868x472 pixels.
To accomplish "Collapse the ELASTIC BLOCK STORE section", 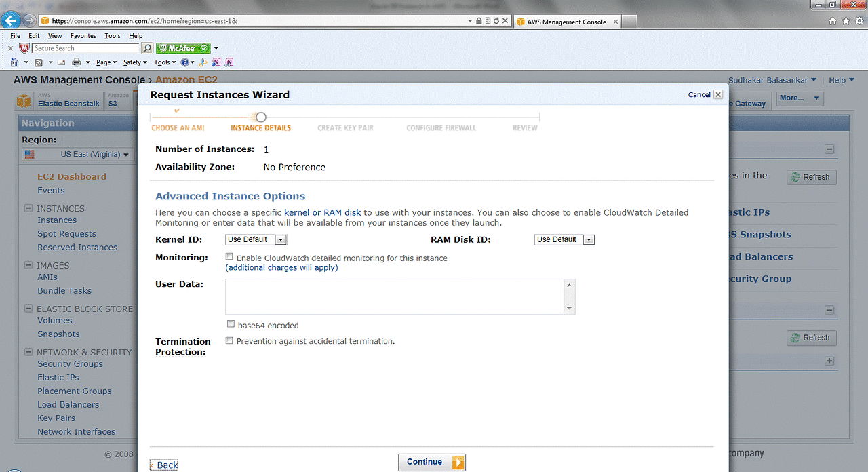I will 28,309.
